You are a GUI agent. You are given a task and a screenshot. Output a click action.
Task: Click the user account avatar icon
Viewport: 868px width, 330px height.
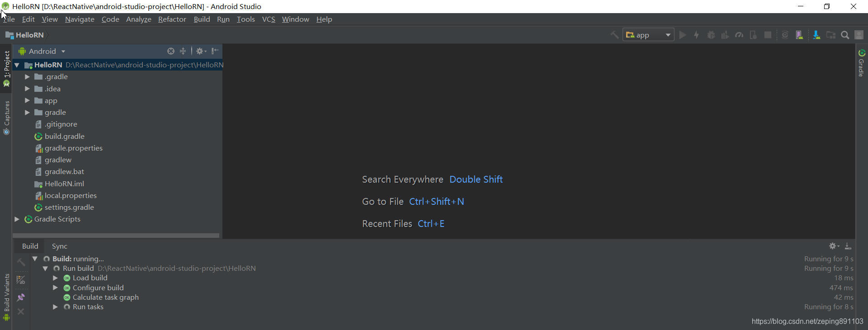pyautogui.click(x=859, y=35)
